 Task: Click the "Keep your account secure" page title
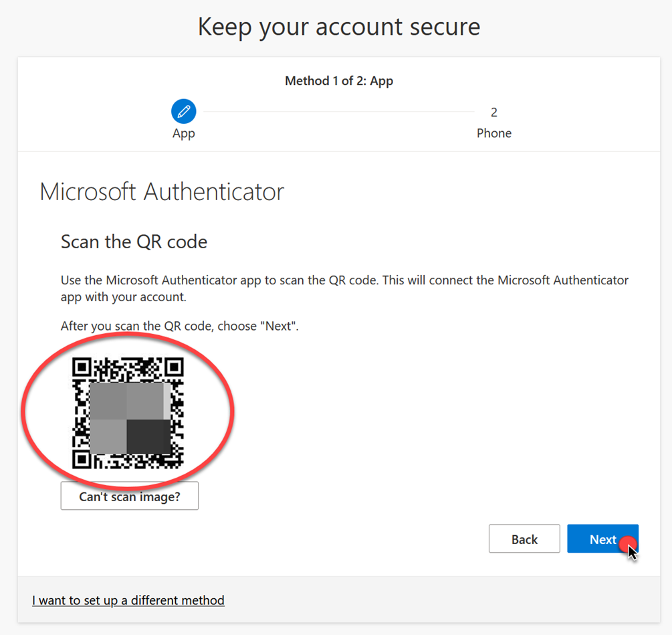point(339,27)
